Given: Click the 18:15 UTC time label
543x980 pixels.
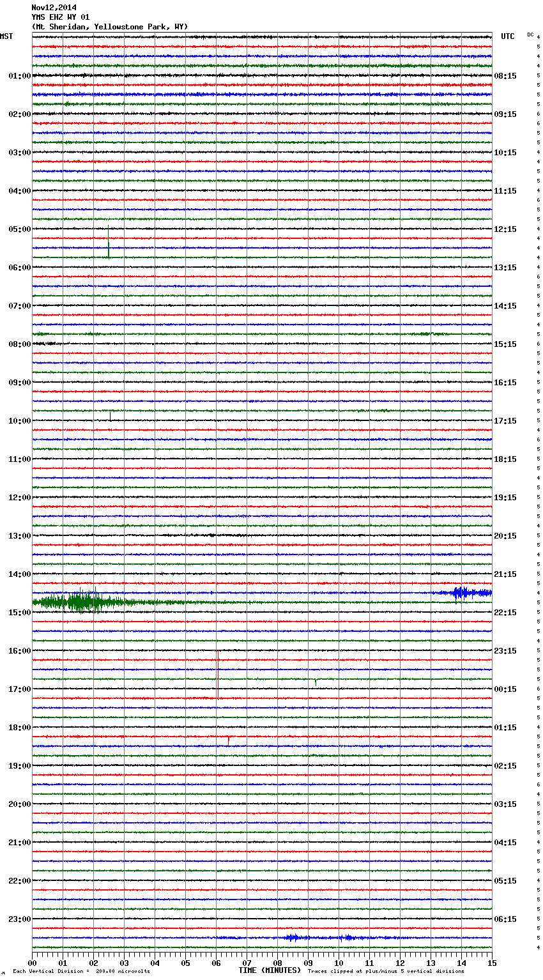Looking at the screenshot, I should (505, 459).
